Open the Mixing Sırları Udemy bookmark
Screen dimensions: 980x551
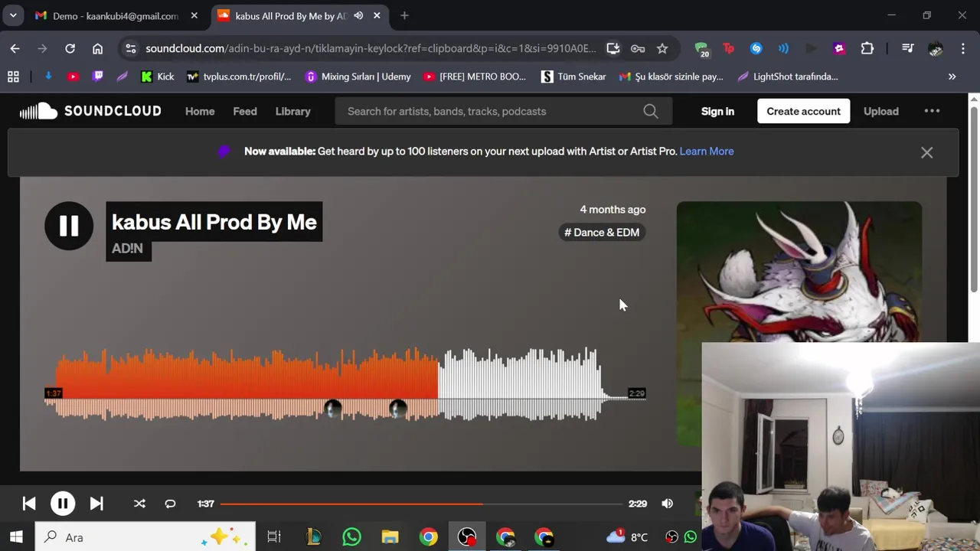pyautogui.click(x=358, y=77)
